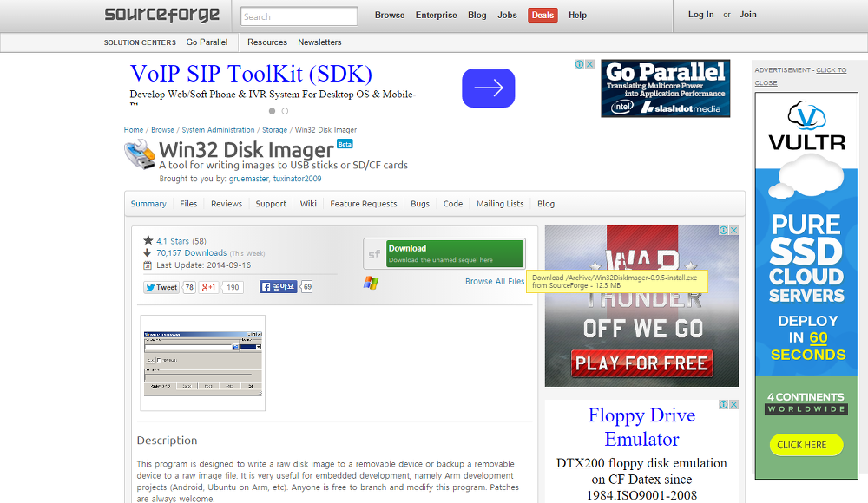Switch to the Support tab
This screenshot has width=868, height=503.
pos(271,204)
